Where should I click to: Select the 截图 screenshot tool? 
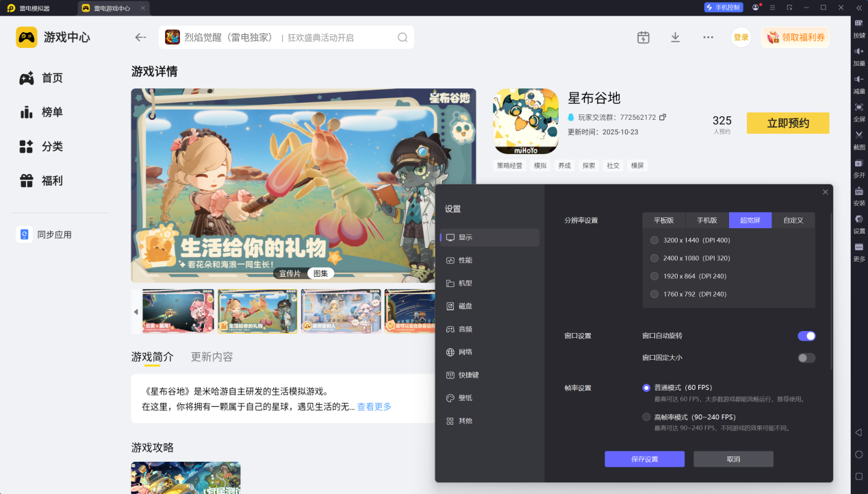tap(858, 142)
